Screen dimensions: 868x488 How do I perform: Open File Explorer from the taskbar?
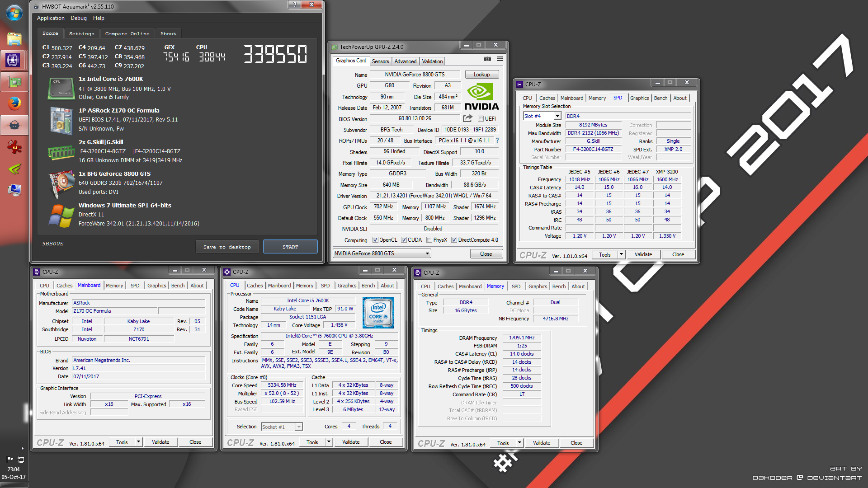click(14, 39)
